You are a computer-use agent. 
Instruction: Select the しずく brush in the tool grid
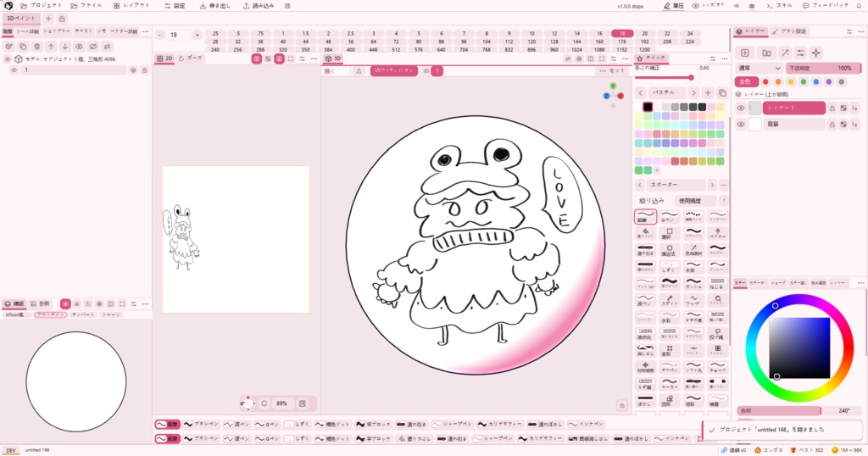[x=670, y=266]
